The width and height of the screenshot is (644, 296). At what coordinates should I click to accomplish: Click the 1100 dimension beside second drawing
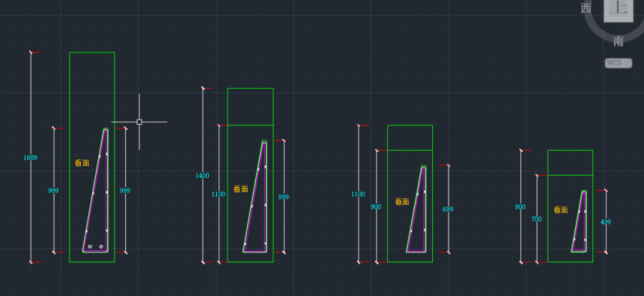click(x=218, y=194)
